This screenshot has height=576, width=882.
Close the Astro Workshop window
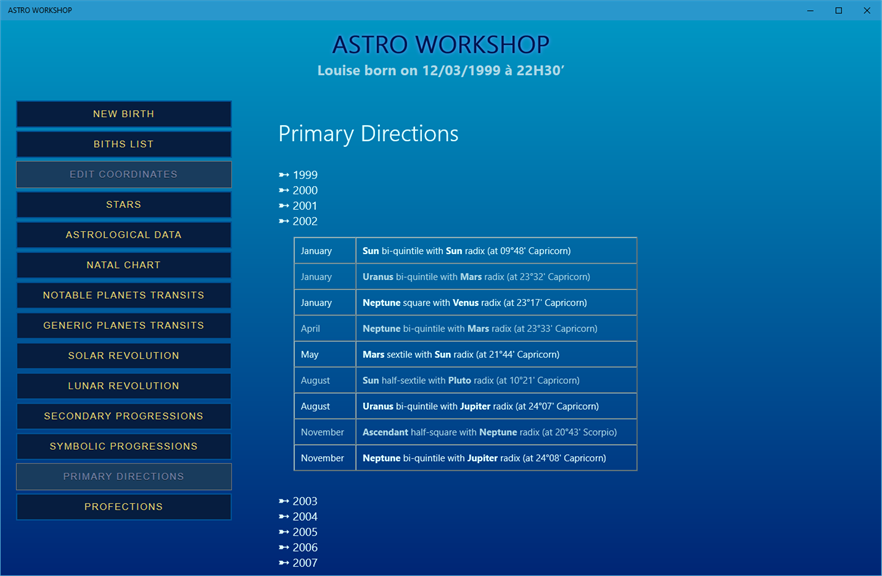pyautogui.click(x=867, y=10)
